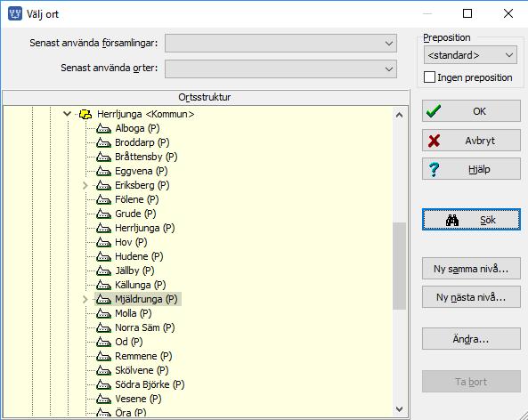Image resolution: width=528 pixels, height=420 pixels.
Task: Select tree row Grude (P)
Action: tap(135, 214)
